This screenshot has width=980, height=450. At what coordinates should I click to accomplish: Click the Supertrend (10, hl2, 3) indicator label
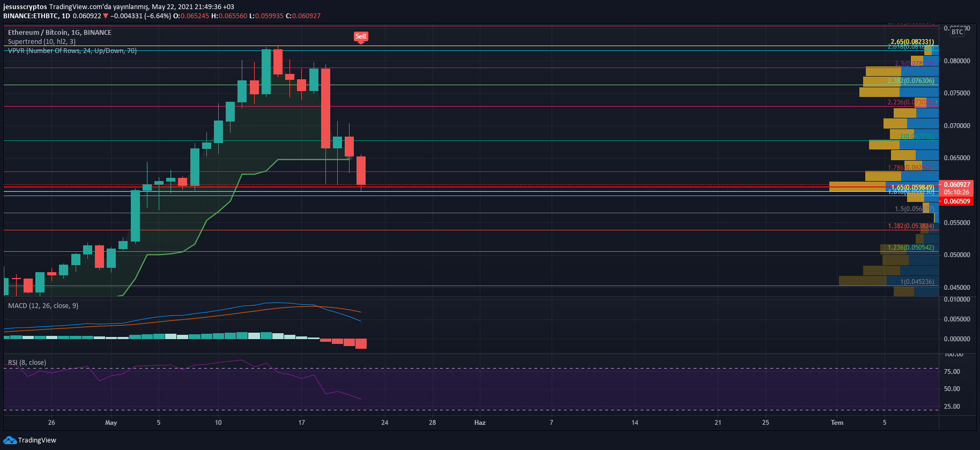42,42
